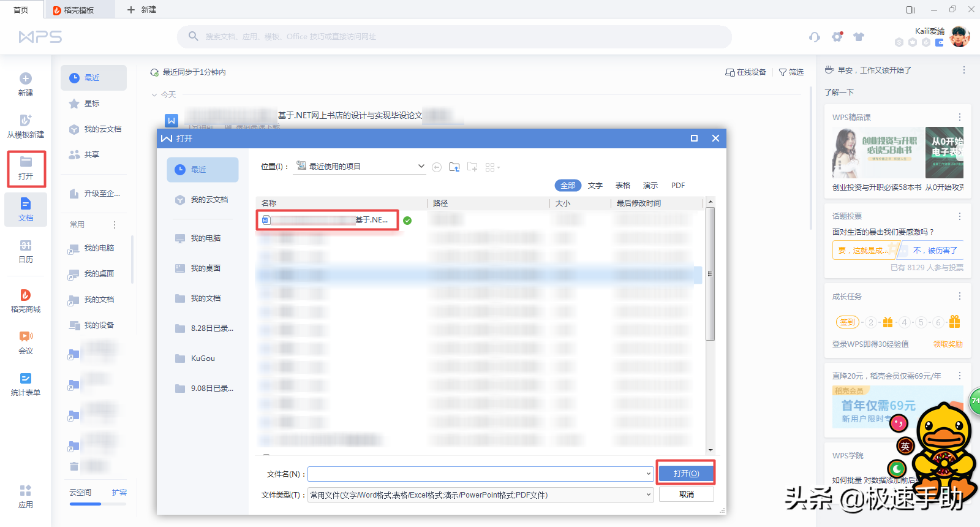The height and width of the screenshot is (527, 980).
Task: Open the view mode grid dropdown in dialog
Action: tap(492, 167)
